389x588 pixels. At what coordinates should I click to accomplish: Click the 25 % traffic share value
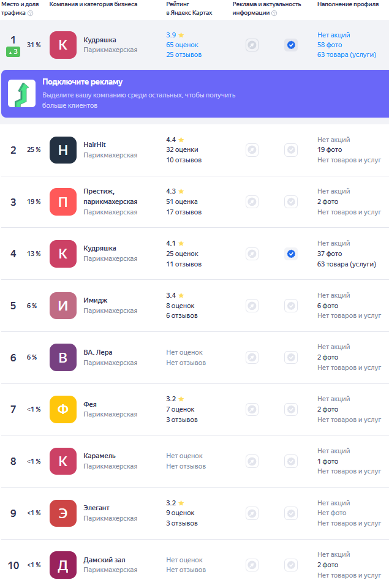(x=34, y=149)
